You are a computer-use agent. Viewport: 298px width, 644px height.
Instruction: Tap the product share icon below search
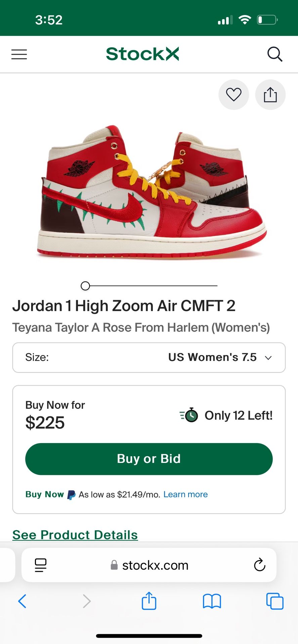(270, 95)
